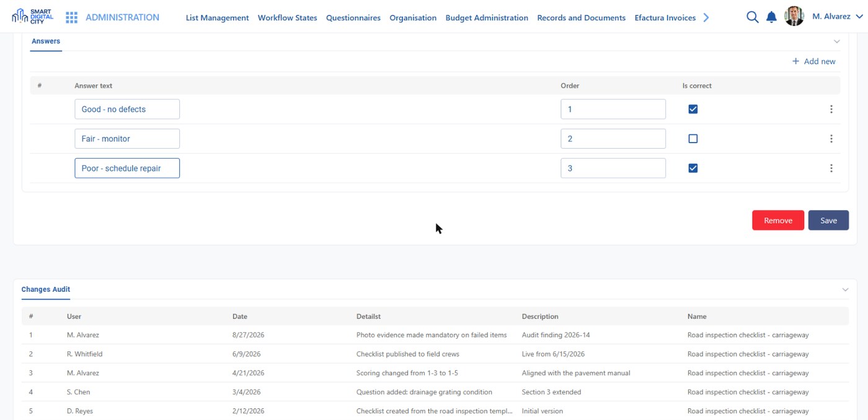The width and height of the screenshot is (868, 420).
Task: Open Budget Administration menu
Action: 487,17
